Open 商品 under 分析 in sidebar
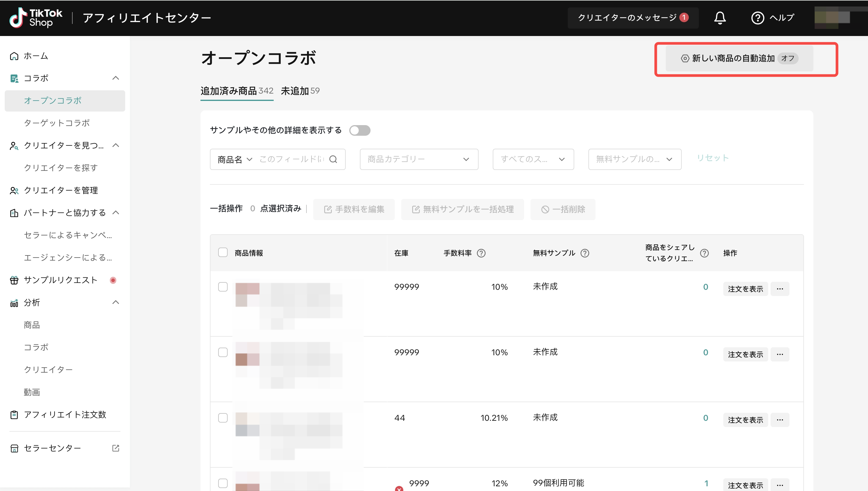 32,325
